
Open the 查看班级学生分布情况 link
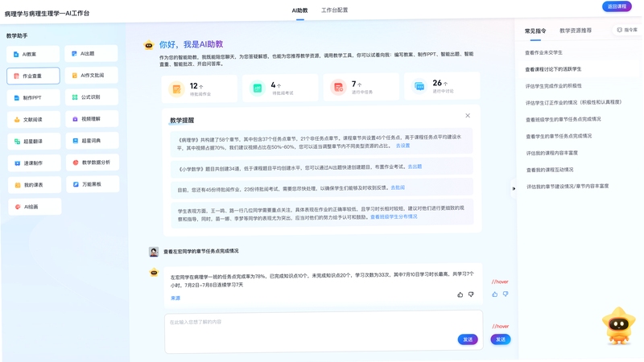(x=394, y=216)
